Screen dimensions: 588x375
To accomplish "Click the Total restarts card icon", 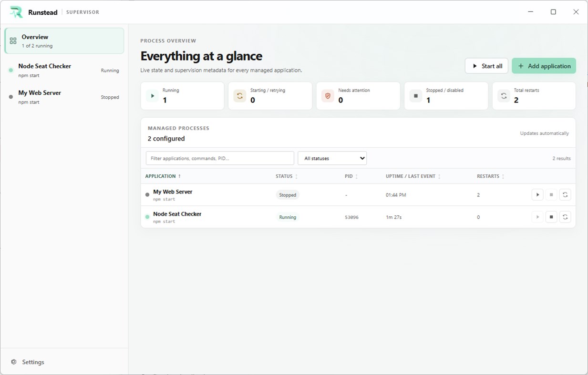I will tap(504, 96).
